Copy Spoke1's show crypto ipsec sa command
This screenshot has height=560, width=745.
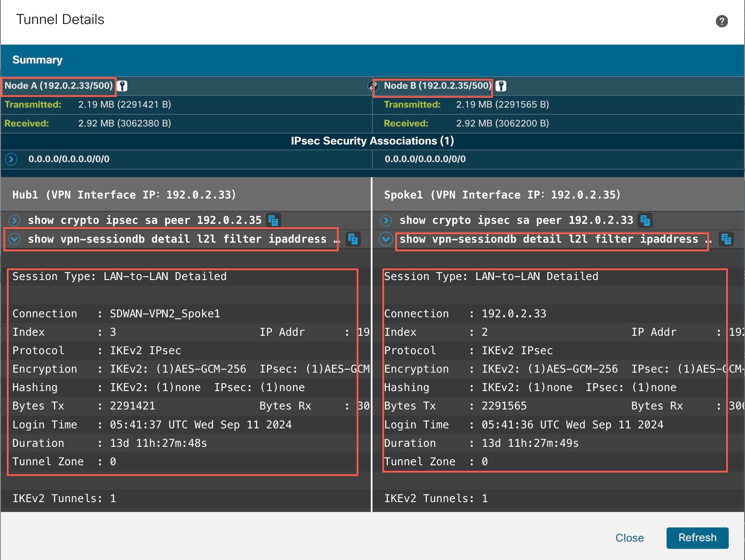(x=646, y=220)
